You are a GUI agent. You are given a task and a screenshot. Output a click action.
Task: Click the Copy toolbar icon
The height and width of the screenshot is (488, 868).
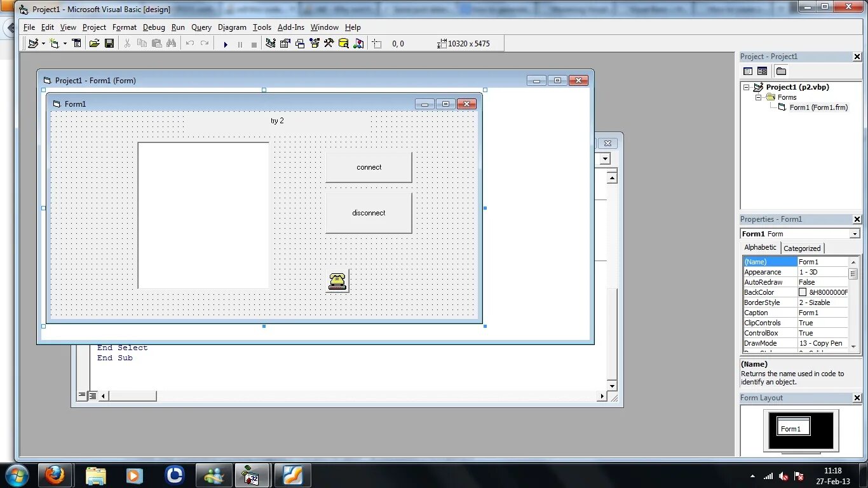tap(142, 43)
